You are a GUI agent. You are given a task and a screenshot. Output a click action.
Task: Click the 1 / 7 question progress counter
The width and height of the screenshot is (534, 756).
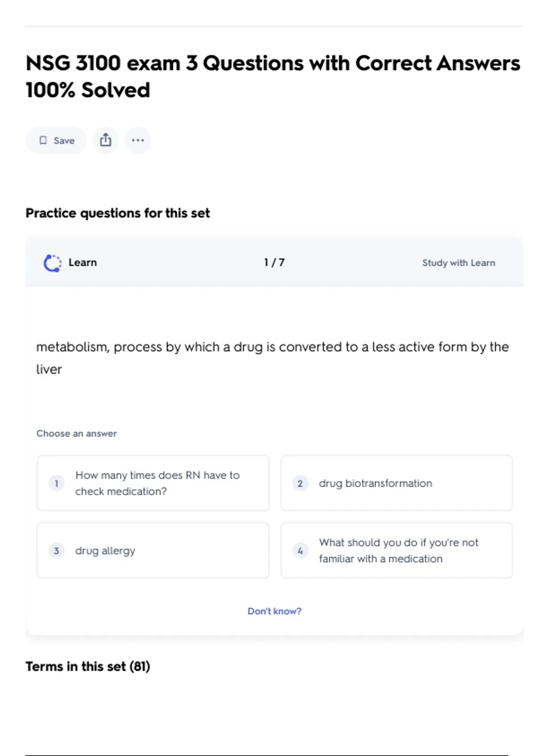tap(274, 262)
